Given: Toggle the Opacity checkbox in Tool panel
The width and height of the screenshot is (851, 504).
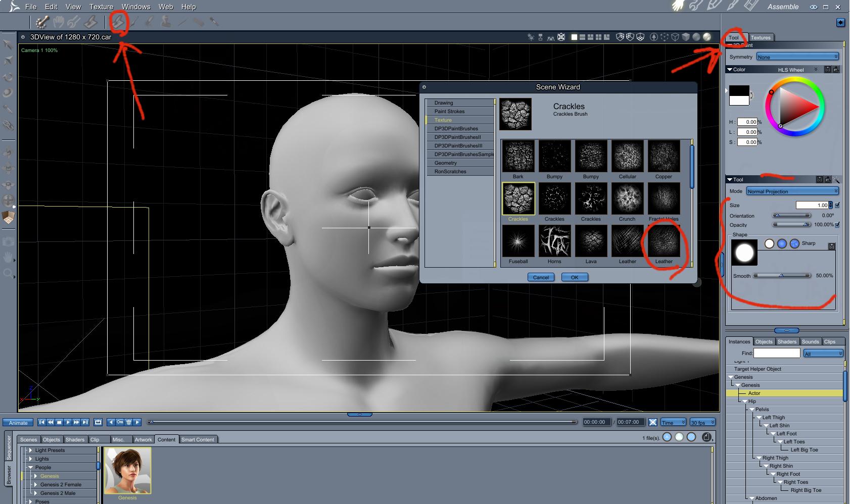Looking at the screenshot, I should 837,225.
